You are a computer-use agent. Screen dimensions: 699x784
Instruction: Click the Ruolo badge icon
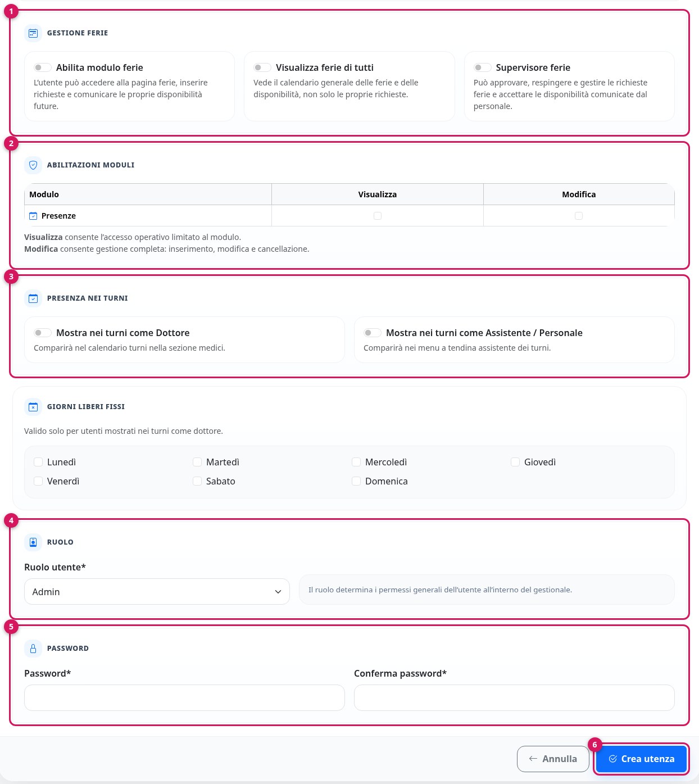(x=33, y=542)
